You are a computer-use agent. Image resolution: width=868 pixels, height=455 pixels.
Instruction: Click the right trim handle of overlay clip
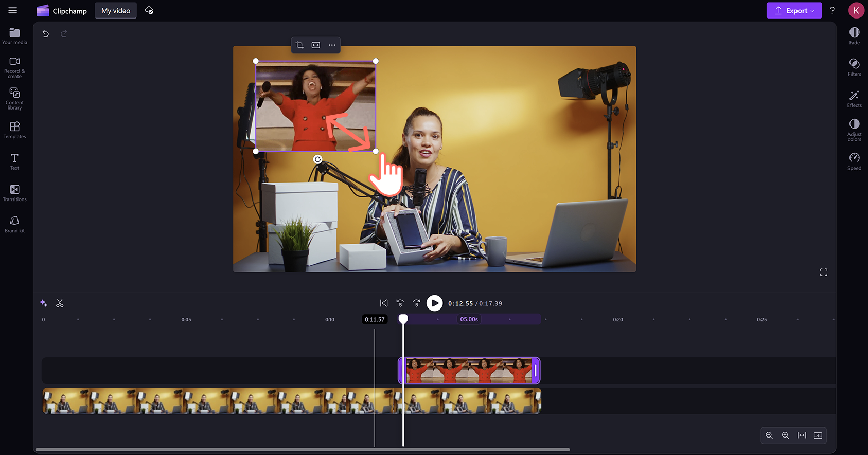(x=536, y=370)
